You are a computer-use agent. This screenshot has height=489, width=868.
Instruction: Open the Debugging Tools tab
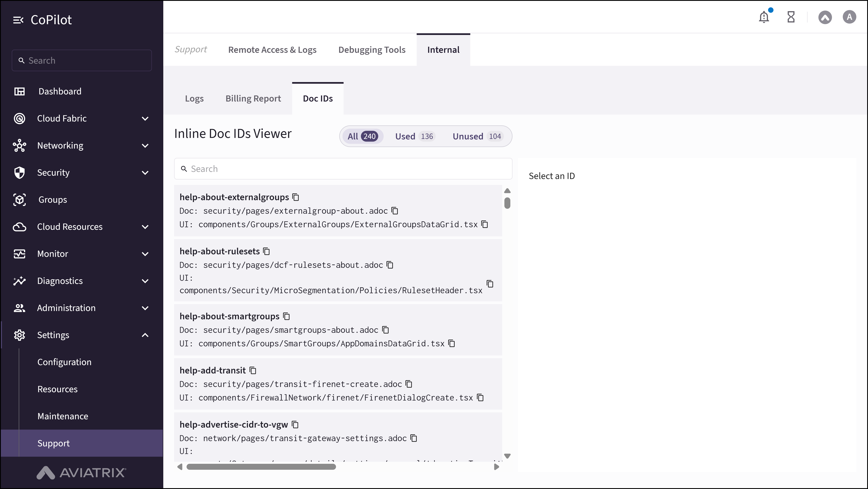click(372, 50)
